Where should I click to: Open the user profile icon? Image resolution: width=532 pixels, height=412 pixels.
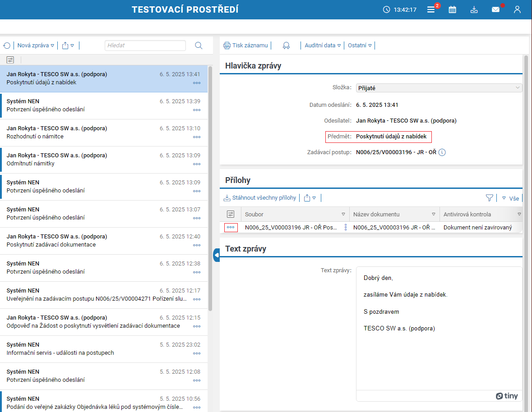point(517,9)
